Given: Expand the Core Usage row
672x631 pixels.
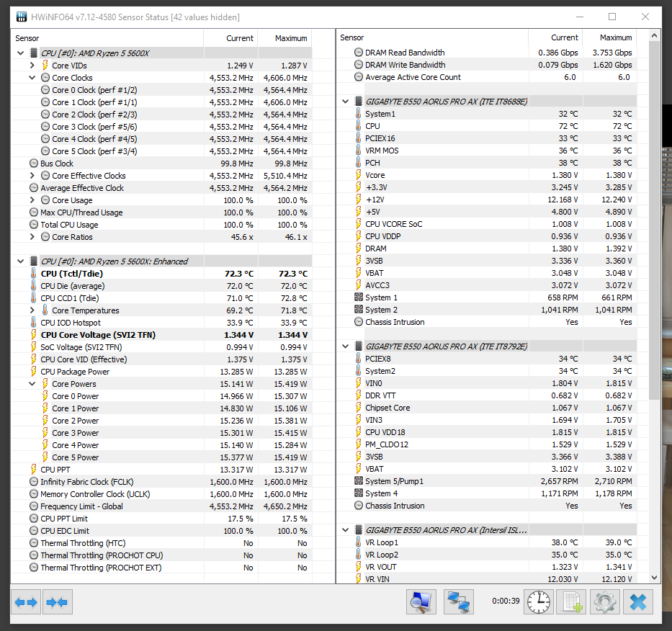Looking at the screenshot, I should point(32,200).
